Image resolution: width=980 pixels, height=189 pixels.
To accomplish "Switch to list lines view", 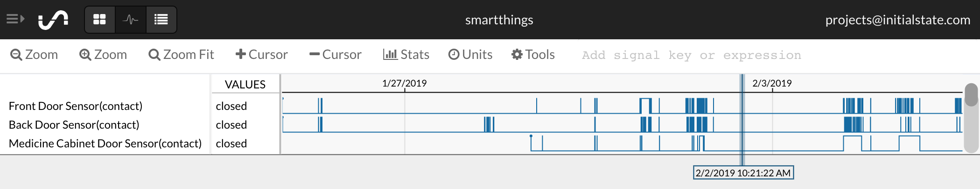I will (161, 20).
